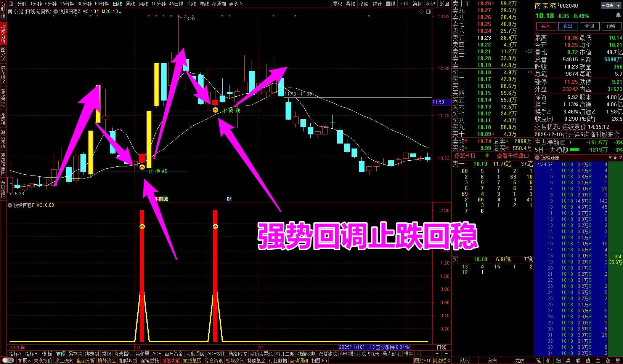Click the window split icon beside the diamond
623x364 pixels.
point(429,12)
